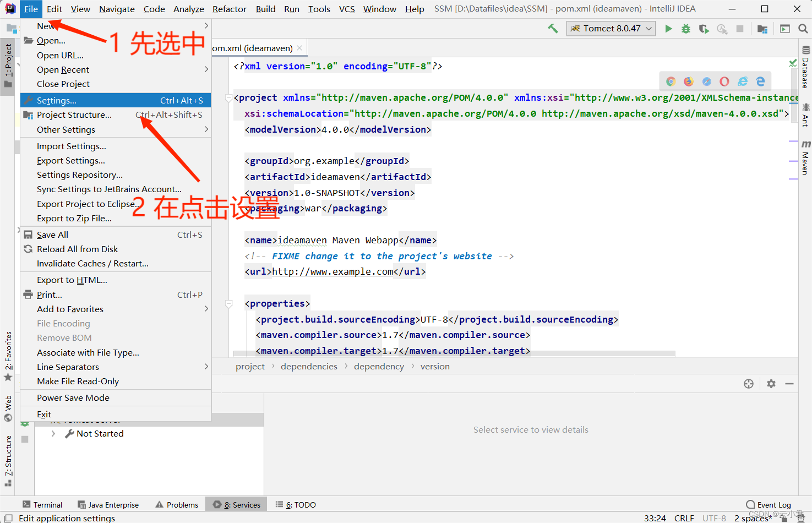
Task: Click CRLF line separator in status bar
Action: coord(684,518)
